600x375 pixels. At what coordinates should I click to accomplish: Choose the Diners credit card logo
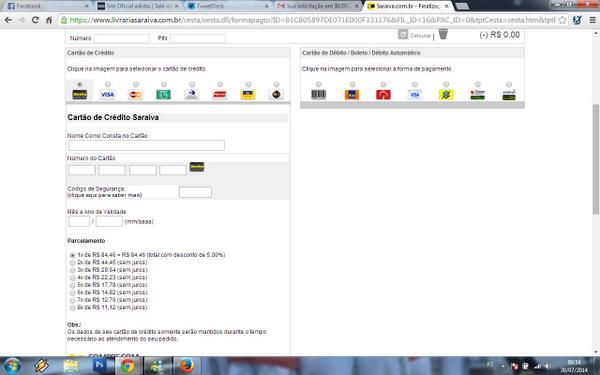[x=192, y=94]
